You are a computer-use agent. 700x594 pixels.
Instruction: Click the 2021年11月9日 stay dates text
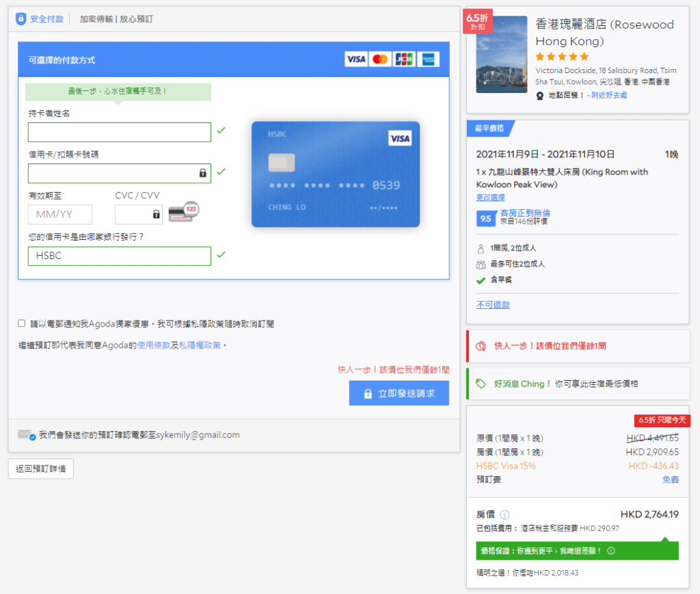point(545,154)
